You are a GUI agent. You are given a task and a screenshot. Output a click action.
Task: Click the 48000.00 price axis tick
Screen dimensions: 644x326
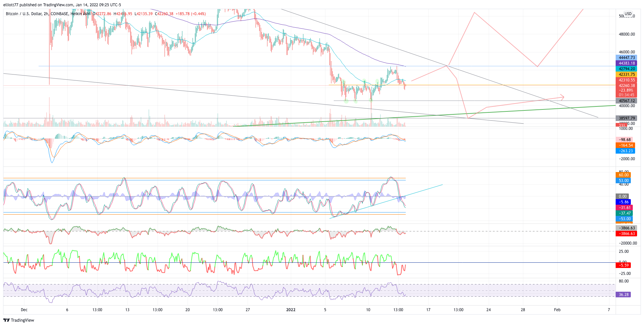pos(627,34)
